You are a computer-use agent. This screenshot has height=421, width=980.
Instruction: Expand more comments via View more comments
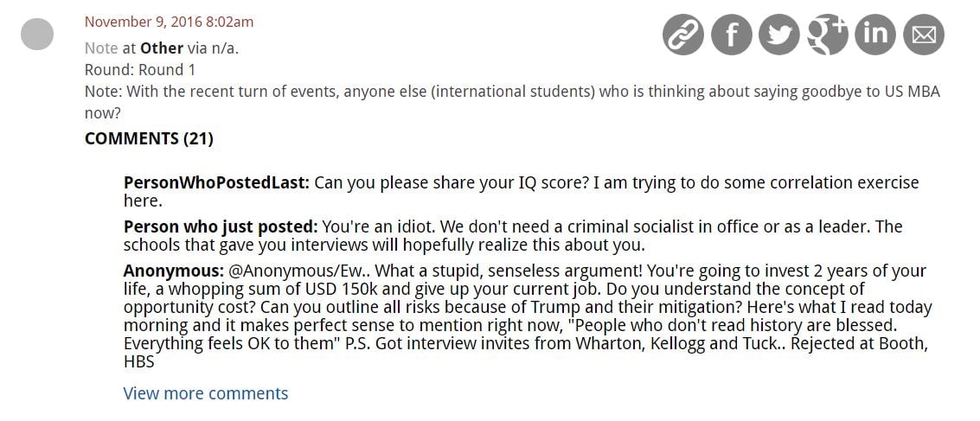206,393
